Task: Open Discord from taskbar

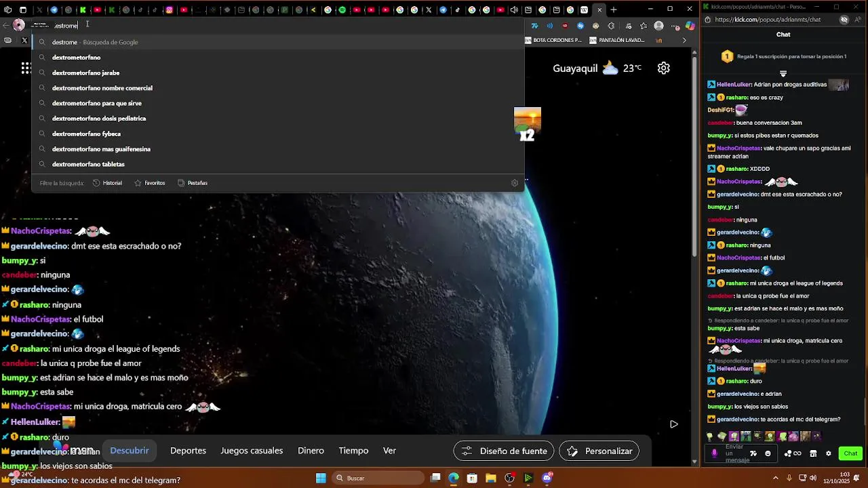Action: tap(547, 478)
